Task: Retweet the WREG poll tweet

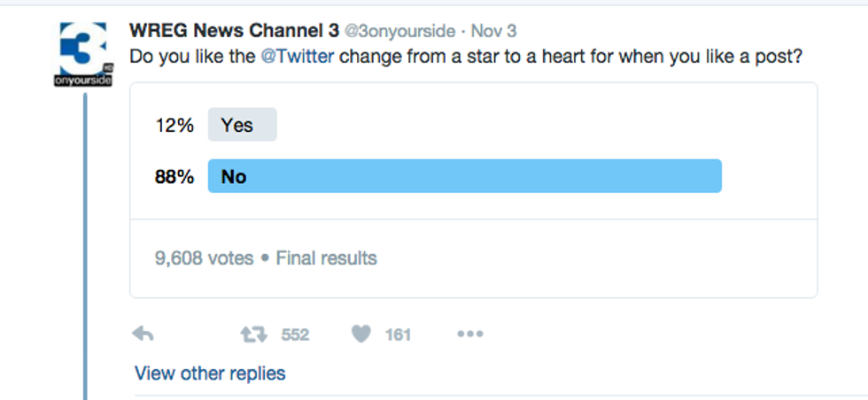Action: point(252,335)
